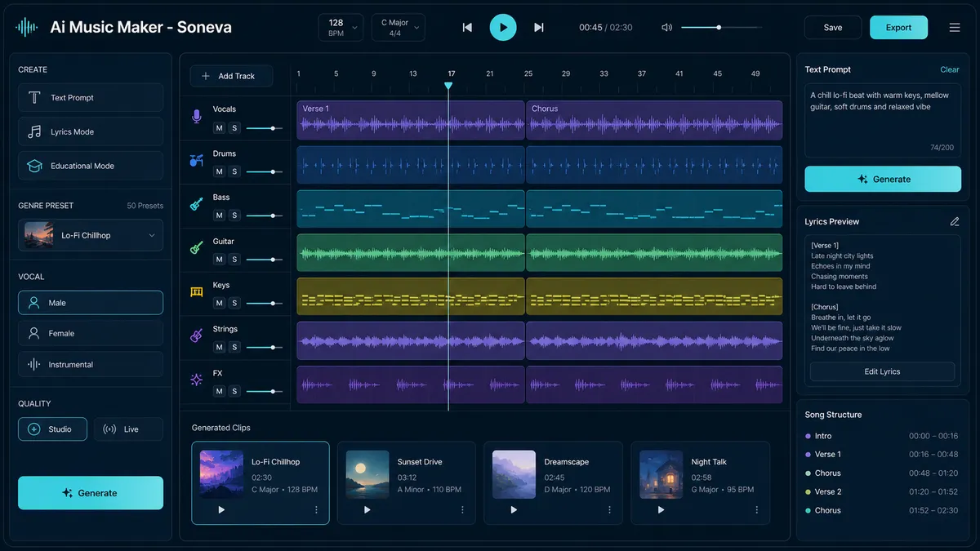
Task: Switch to Lyrics Mode
Action: click(x=91, y=131)
